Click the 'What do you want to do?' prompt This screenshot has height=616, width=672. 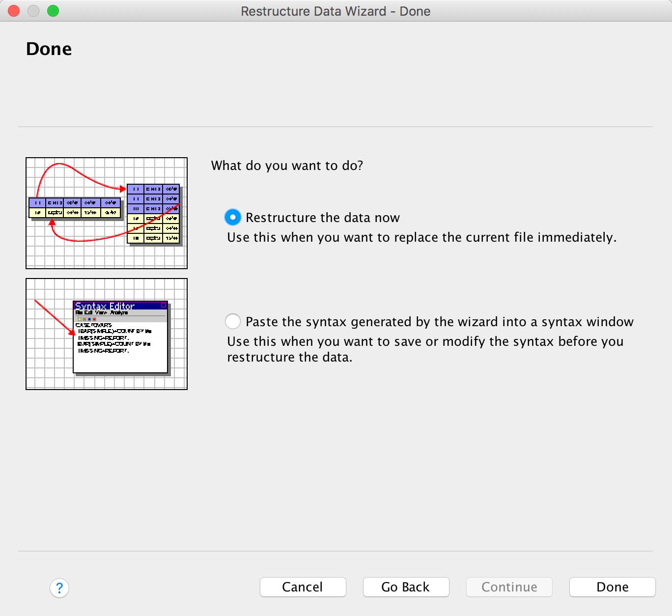[287, 166]
